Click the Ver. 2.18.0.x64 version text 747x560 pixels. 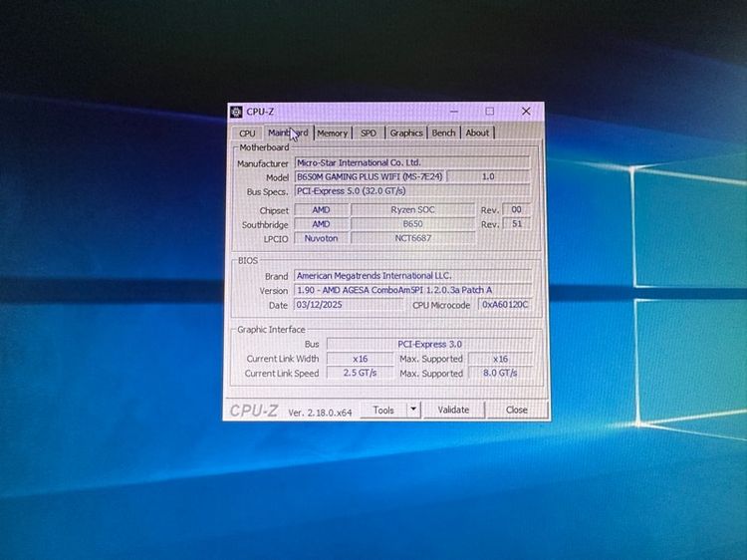pos(320,414)
